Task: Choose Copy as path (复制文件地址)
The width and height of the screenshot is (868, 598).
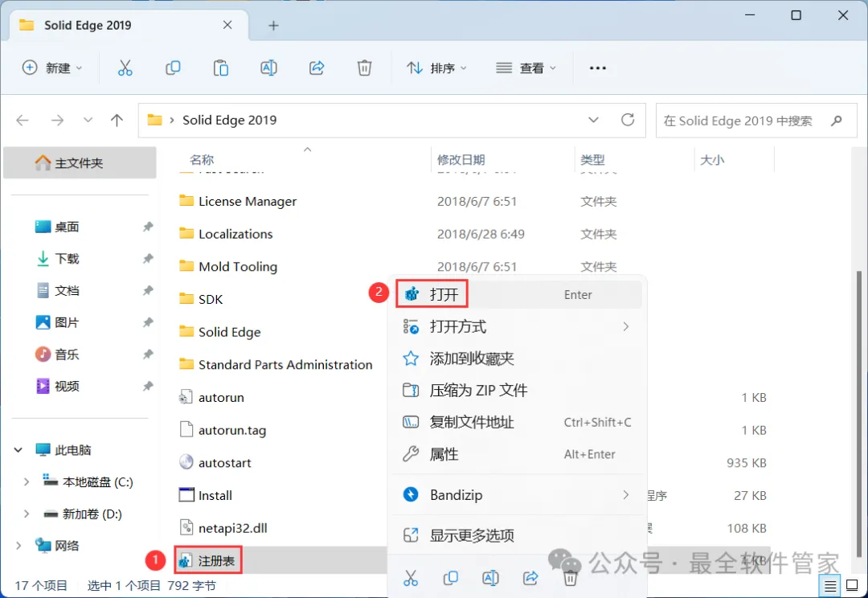Action: (517, 423)
